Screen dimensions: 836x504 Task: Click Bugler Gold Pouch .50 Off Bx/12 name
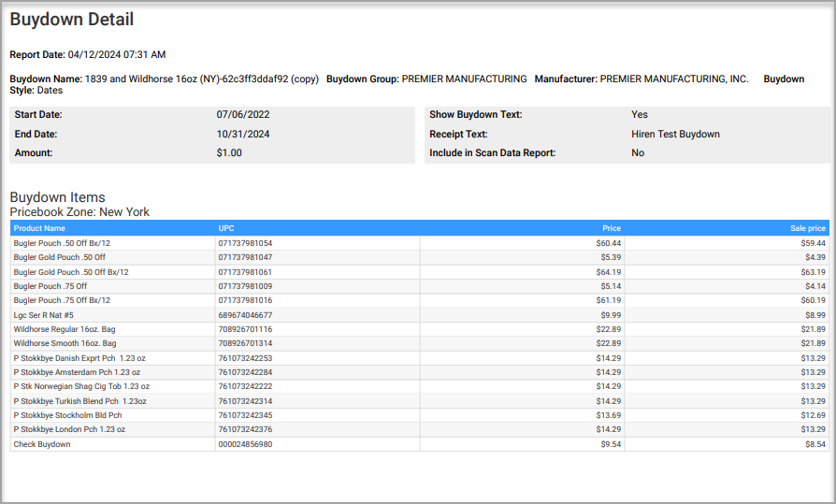point(71,272)
